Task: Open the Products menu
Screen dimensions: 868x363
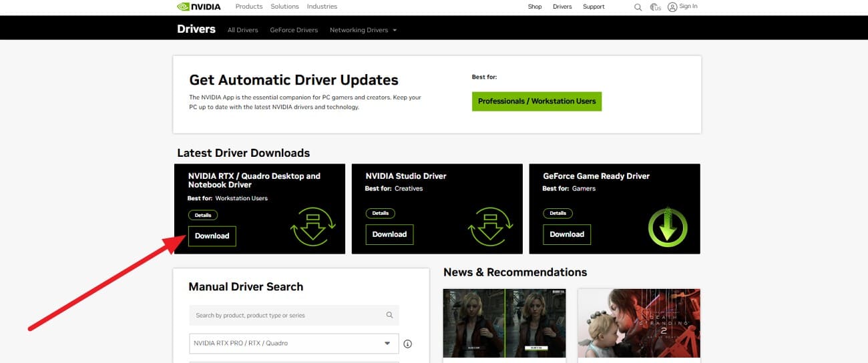Action: click(249, 7)
